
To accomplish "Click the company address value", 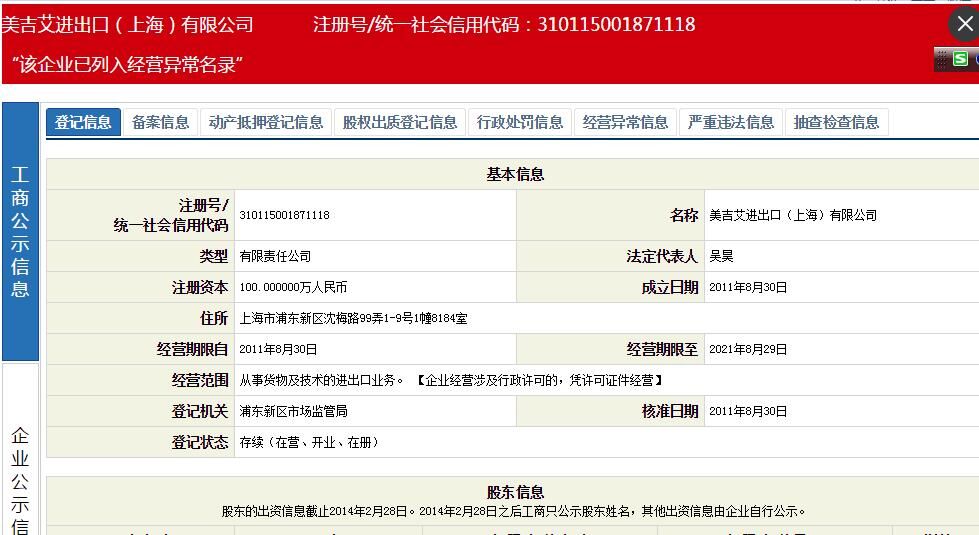I will pyautogui.click(x=353, y=319).
